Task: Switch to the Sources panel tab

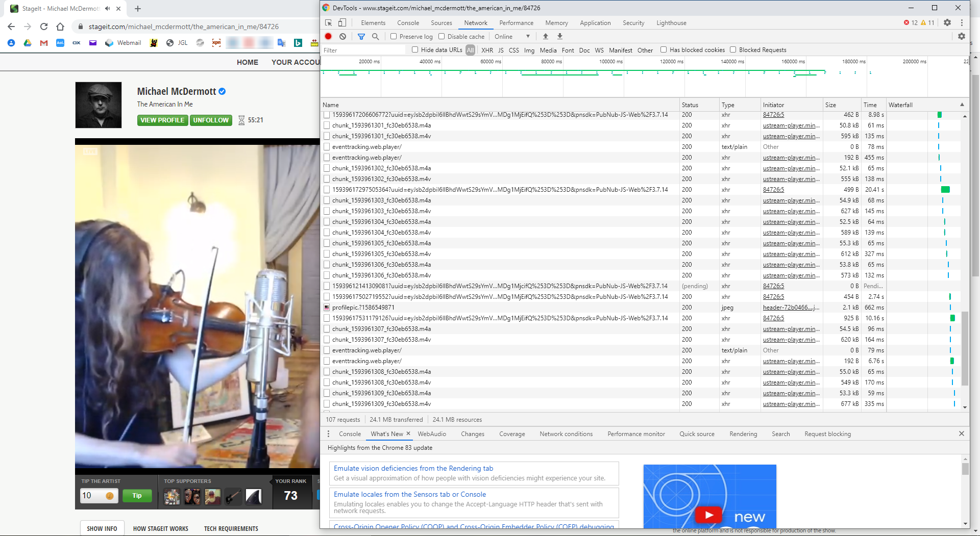Action: [442, 23]
